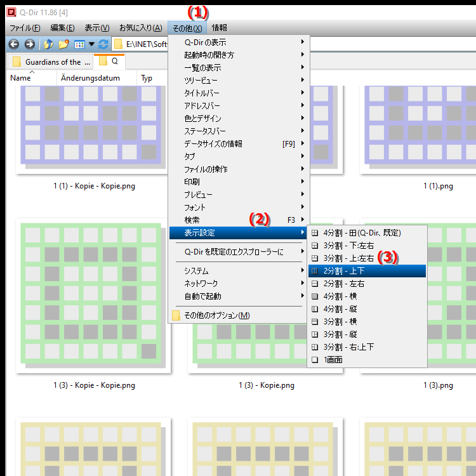Screen dimensions: 476x476
Task: Expand the 起動時の開き方 submenu
Action: pos(239,55)
